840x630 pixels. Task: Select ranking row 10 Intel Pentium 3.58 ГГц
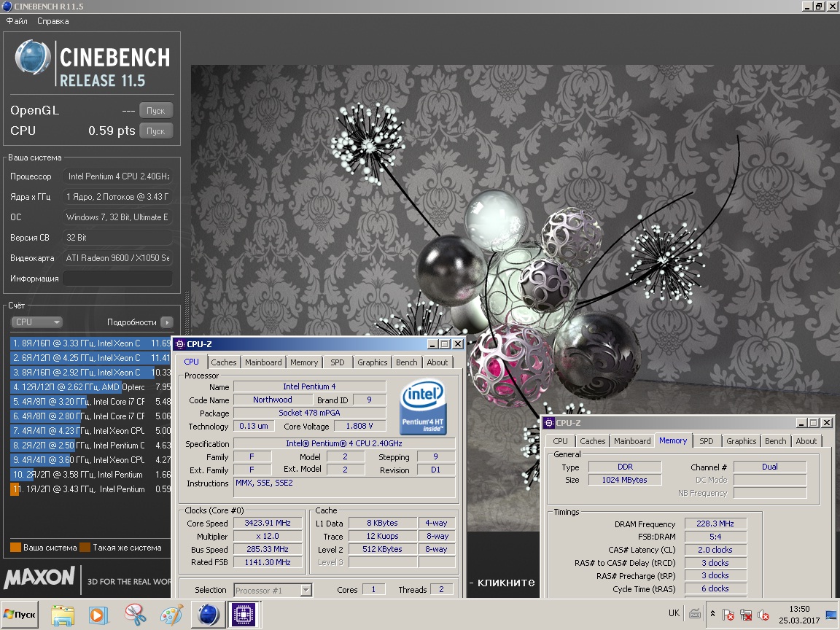point(90,474)
